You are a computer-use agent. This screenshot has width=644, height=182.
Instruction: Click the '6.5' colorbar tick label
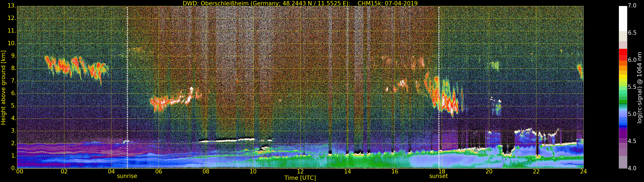[632, 33]
